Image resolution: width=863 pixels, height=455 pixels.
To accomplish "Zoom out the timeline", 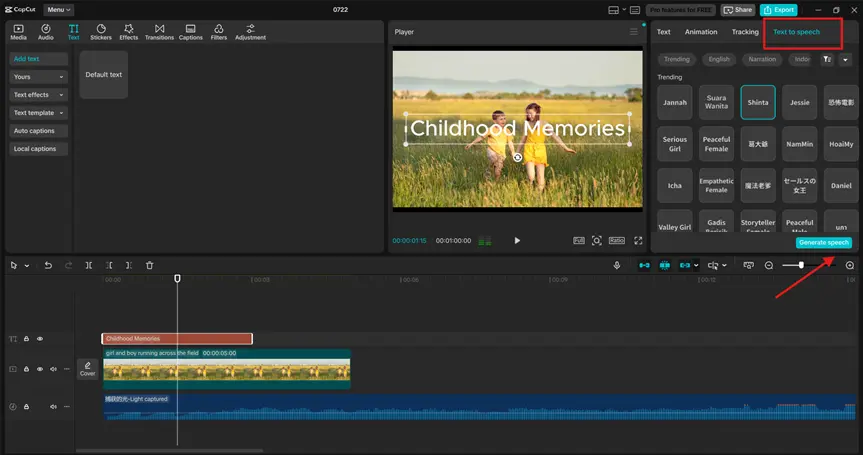I will click(x=769, y=265).
